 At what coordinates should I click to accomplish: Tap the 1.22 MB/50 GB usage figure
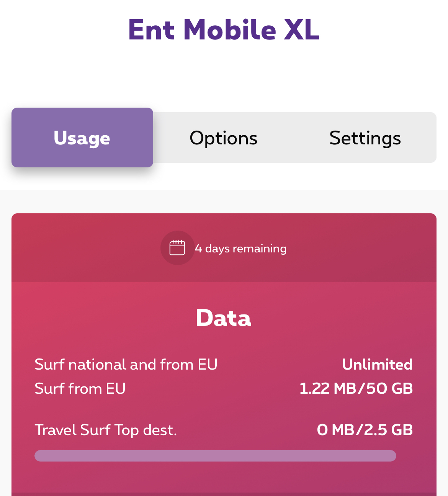pyautogui.click(x=356, y=389)
